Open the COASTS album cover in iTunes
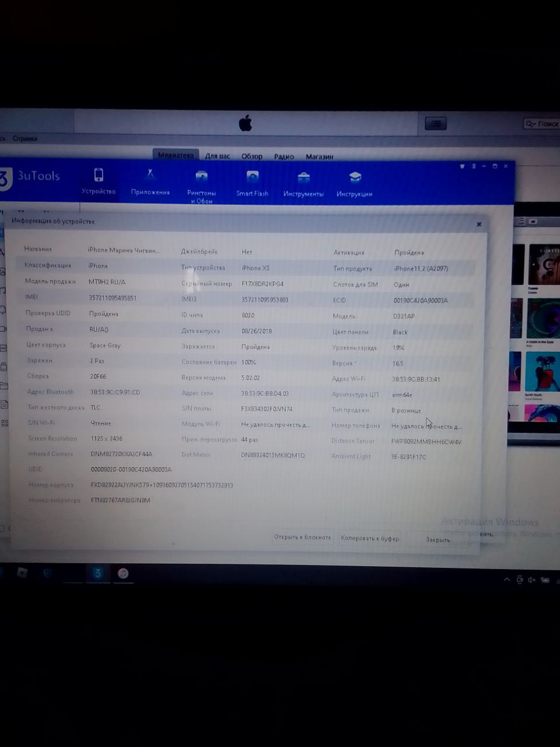The image size is (560, 747). [x=544, y=265]
